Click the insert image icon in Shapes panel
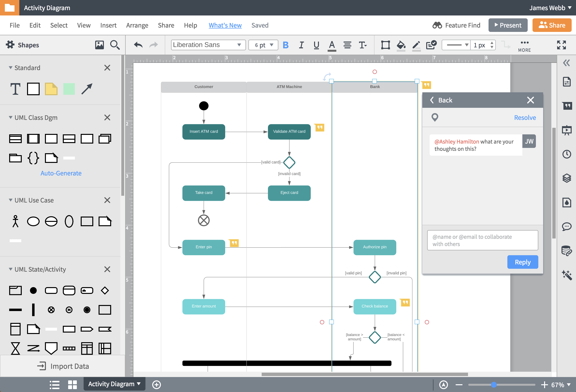 point(99,45)
